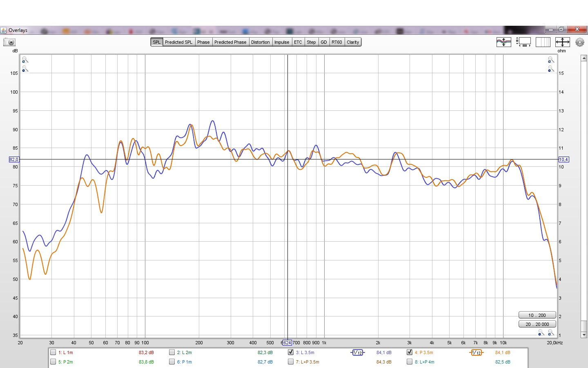Zoom in vertical axis at top-left

24,60
